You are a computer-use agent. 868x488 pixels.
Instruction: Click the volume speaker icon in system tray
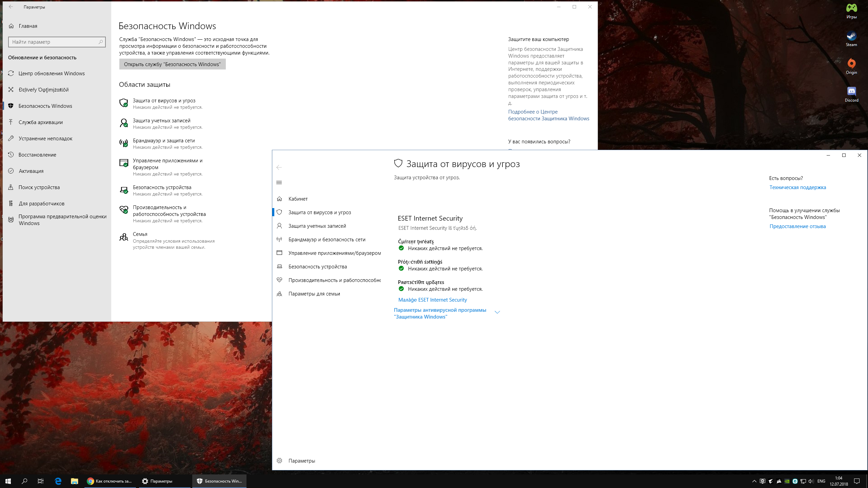811,481
